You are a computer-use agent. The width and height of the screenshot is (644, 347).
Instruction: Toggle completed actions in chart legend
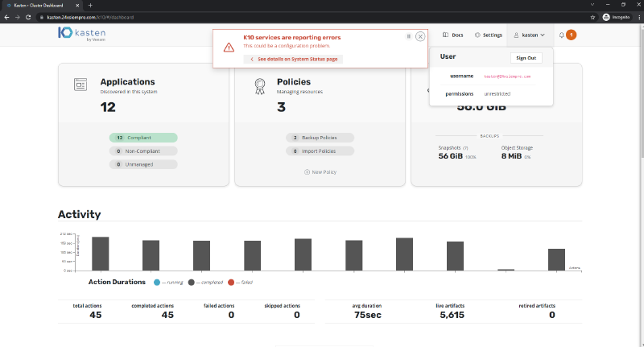coord(205,282)
